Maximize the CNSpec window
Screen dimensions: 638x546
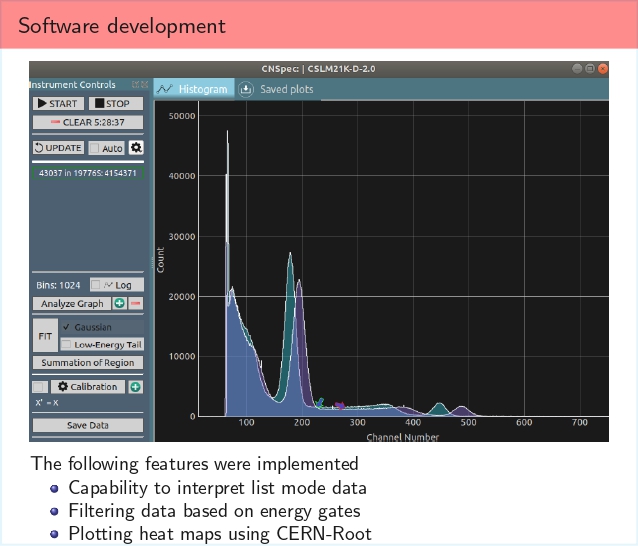tap(590, 69)
